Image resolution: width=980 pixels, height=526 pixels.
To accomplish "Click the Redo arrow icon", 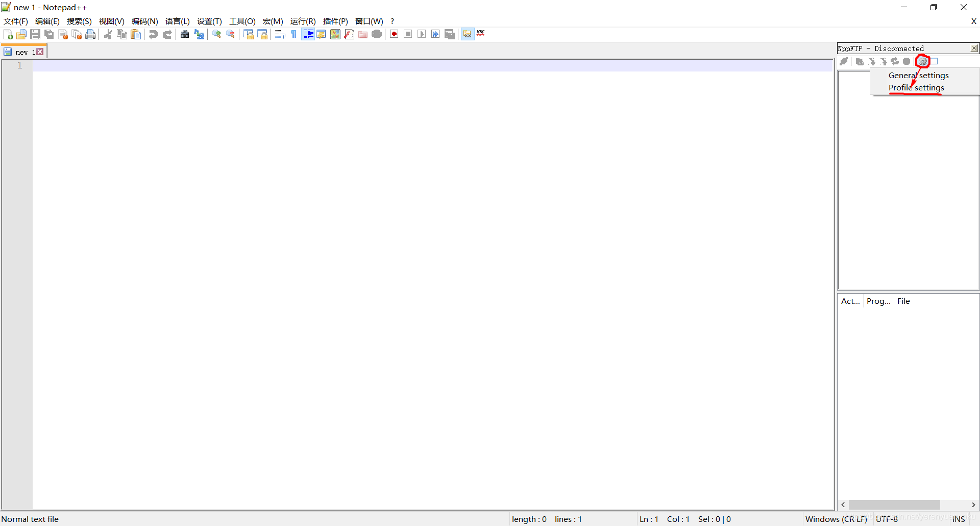I will pos(167,34).
